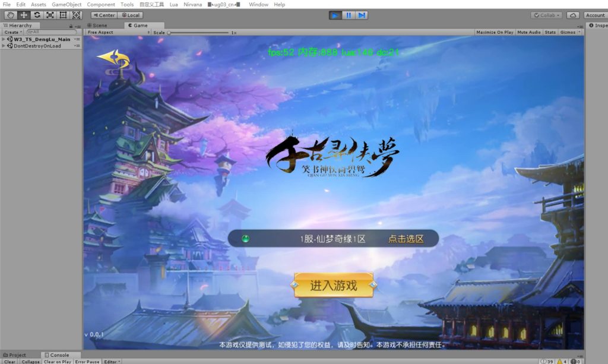
Task: Select the Rect transform tool
Action: [62, 15]
